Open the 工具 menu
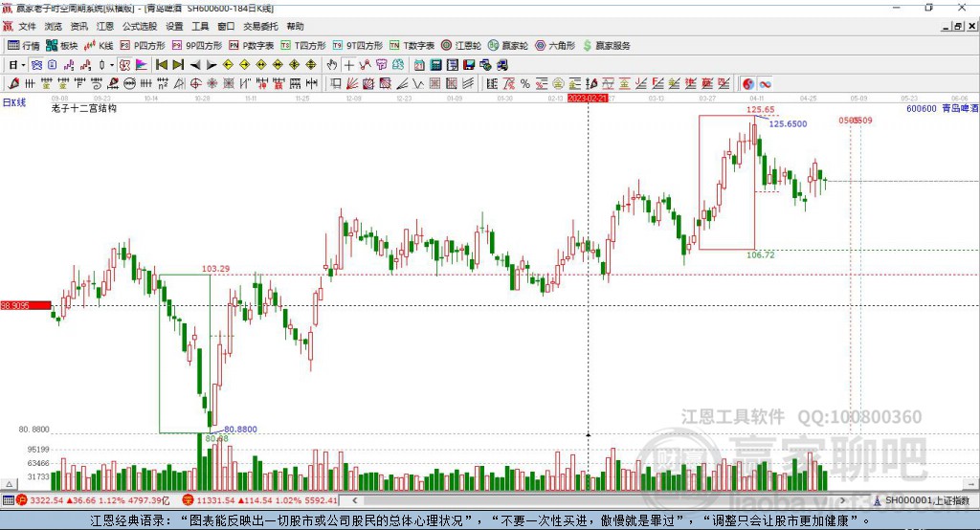980x530 pixels. point(200,26)
